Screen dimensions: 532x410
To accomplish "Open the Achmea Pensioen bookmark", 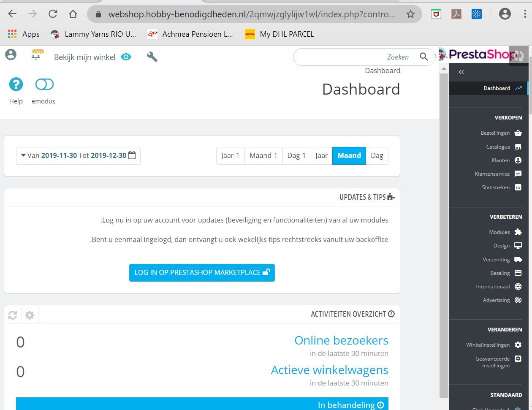I will click(190, 34).
